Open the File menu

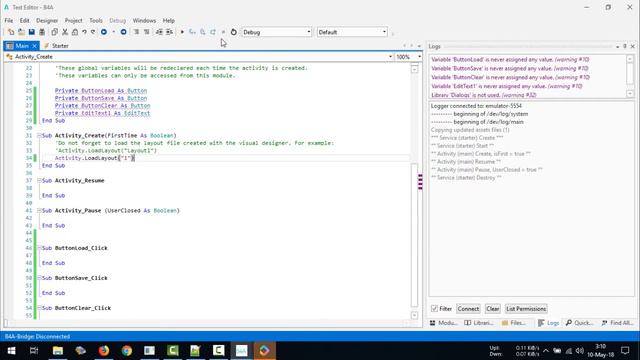(9, 20)
